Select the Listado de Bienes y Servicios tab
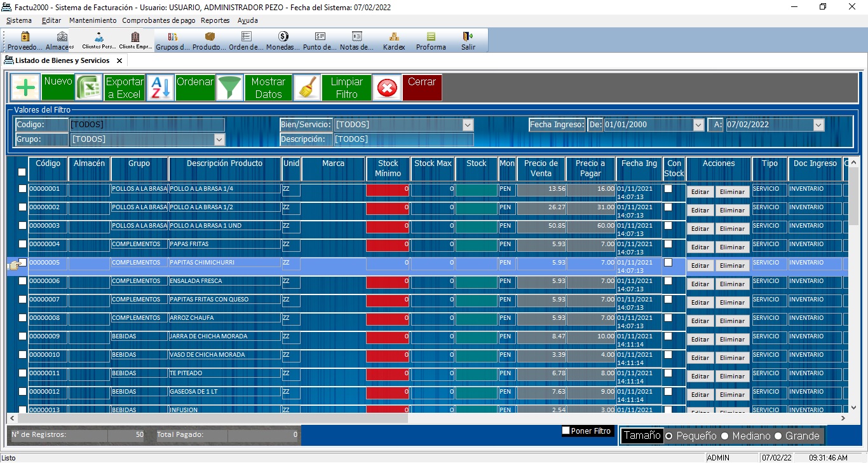 62,60
